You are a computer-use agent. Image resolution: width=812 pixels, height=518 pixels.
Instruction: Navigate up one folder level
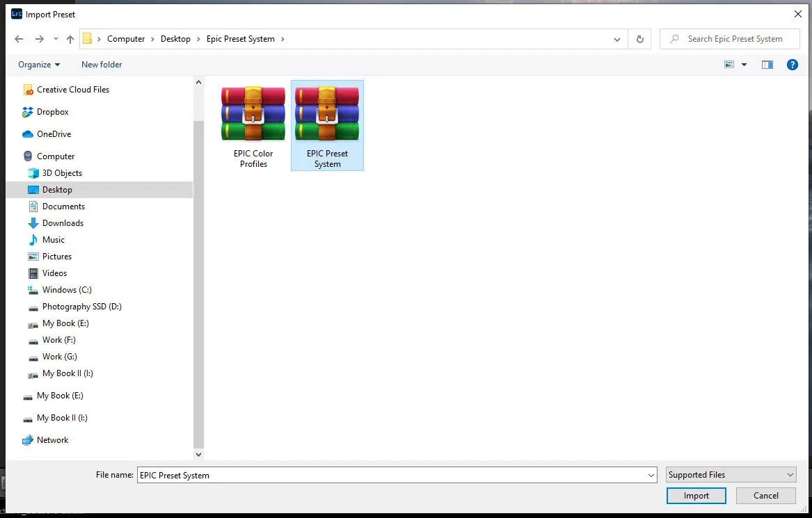click(x=70, y=39)
